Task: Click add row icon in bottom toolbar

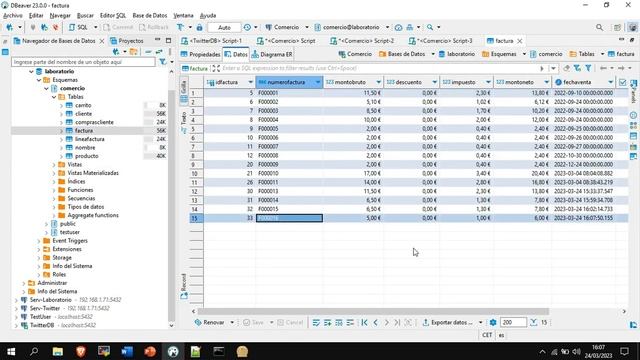Action: pos(327,322)
